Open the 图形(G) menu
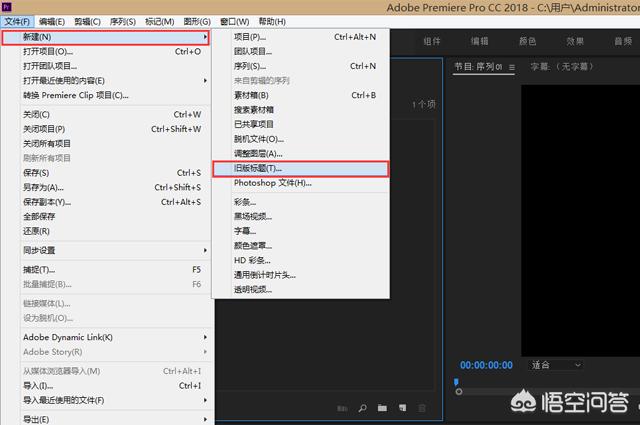The height and width of the screenshot is (425, 640). (197, 22)
